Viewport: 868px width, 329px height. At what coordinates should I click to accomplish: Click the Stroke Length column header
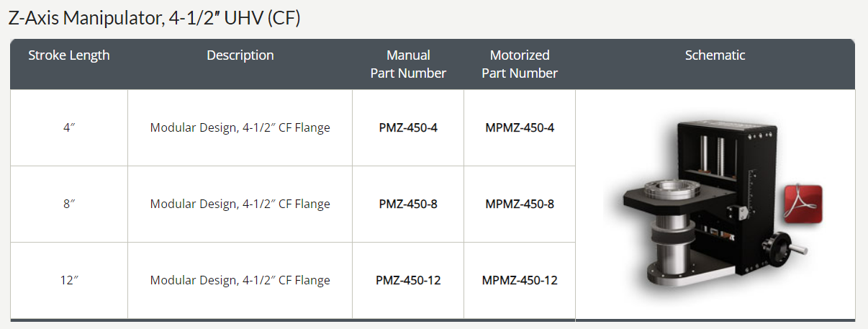click(69, 55)
